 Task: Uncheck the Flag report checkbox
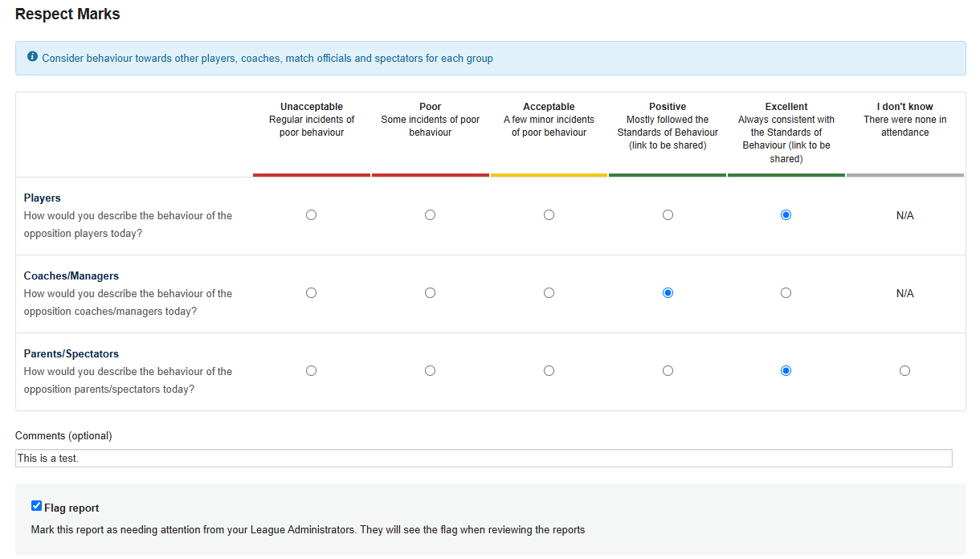click(36, 506)
